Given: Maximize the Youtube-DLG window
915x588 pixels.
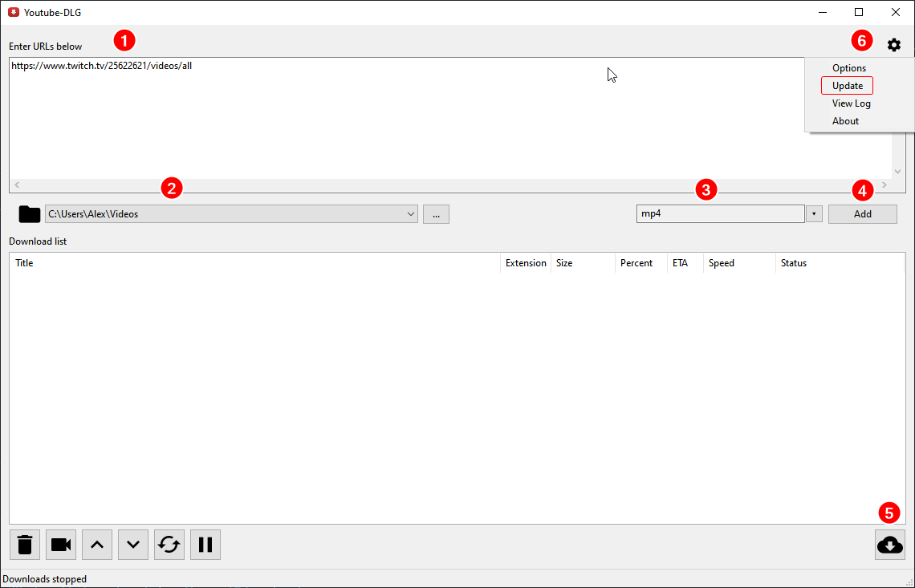Looking at the screenshot, I should coord(858,12).
